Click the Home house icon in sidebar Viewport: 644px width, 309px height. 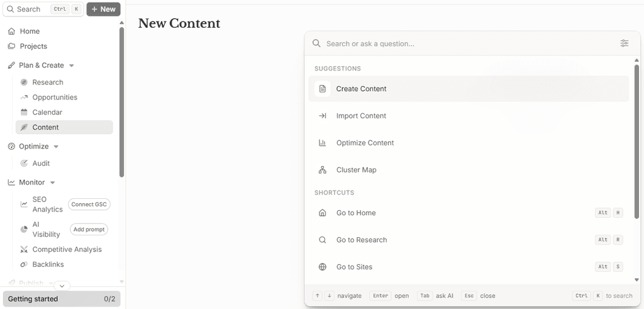(x=11, y=31)
